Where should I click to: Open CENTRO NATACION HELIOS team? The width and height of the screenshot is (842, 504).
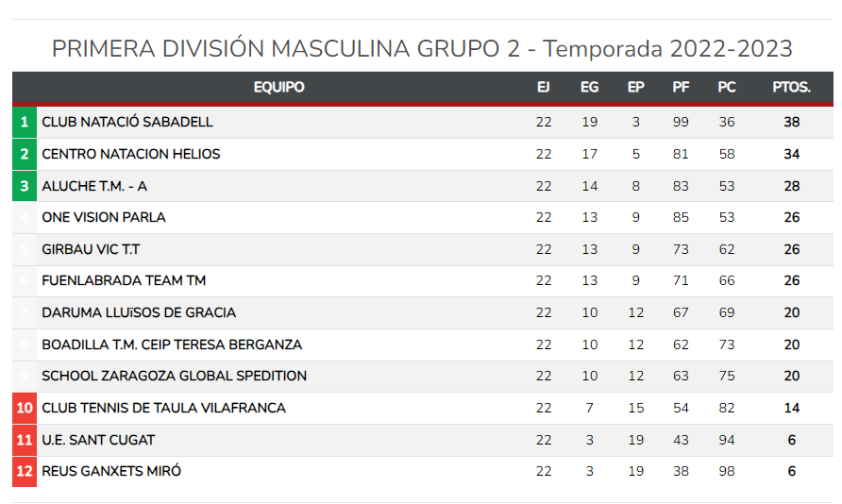[131, 154]
